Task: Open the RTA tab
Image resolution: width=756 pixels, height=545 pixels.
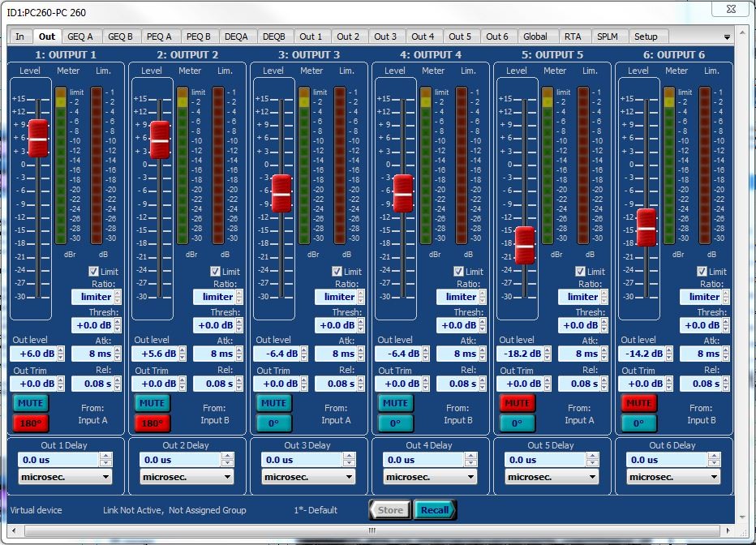Action: tap(573, 36)
